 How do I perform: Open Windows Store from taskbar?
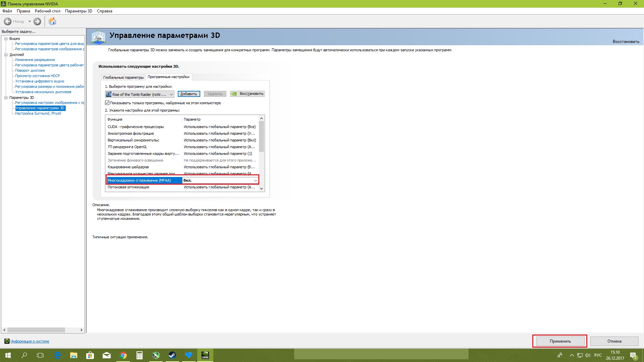90,355
